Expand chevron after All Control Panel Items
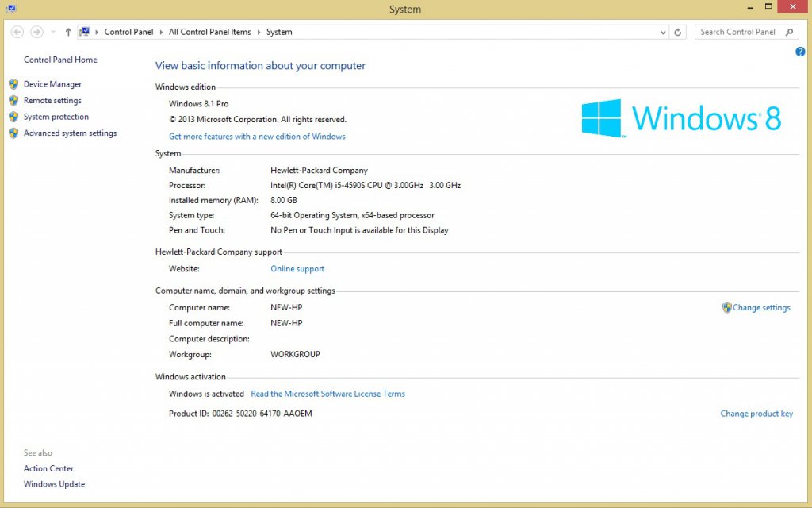Viewport: 812px width, 508px height. (259, 32)
